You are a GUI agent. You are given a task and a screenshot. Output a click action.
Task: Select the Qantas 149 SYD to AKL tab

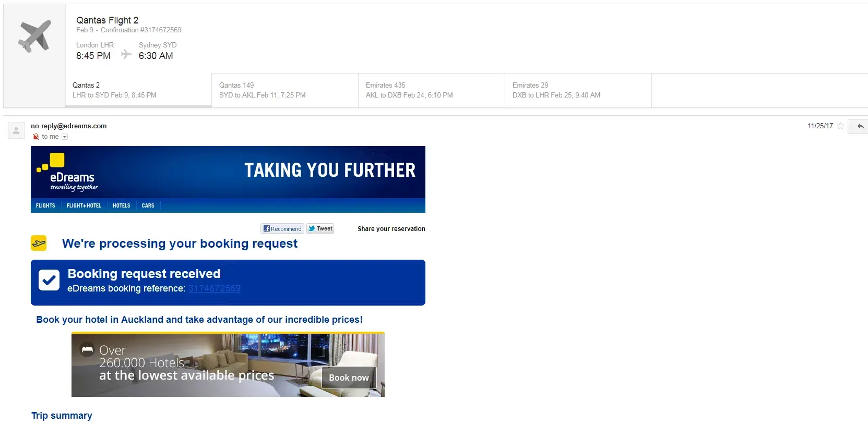click(285, 90)
